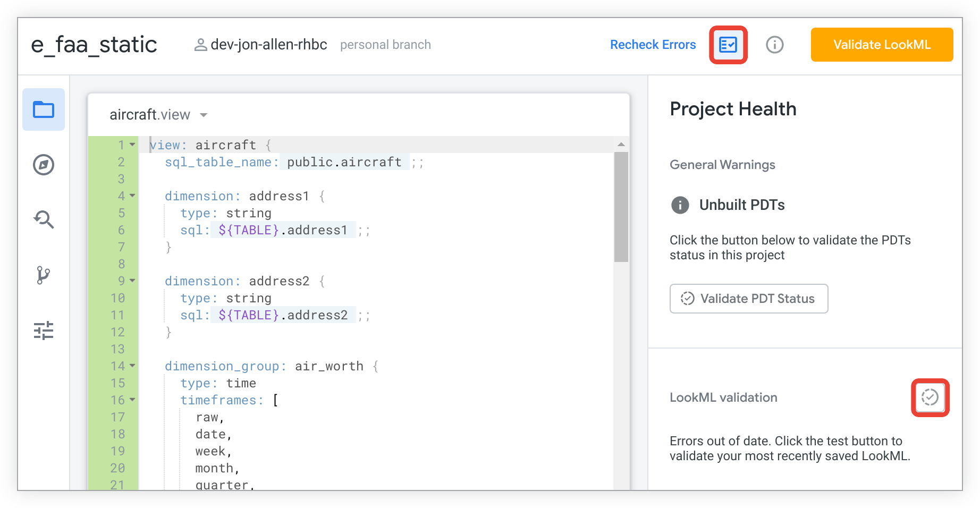Open the aircraft.view file dropdown

pos(204,115)
